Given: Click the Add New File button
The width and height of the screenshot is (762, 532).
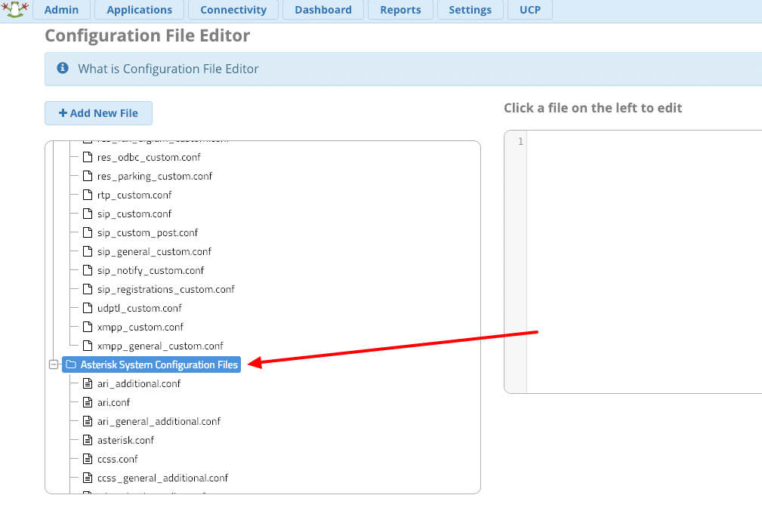Looking at the screenshot, I should pos(98,113).
